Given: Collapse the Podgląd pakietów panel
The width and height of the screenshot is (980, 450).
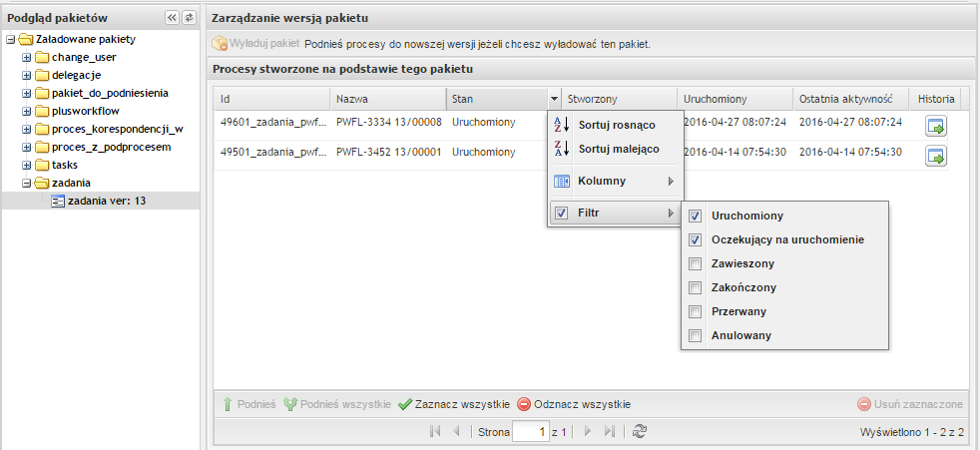Looking at the screenshot, I should (x=172, y=18).
